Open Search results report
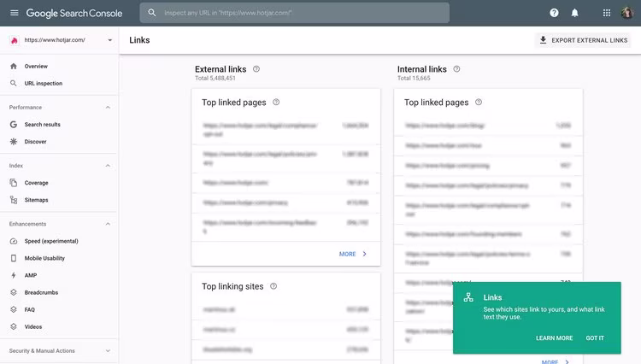 pos(42,125)
